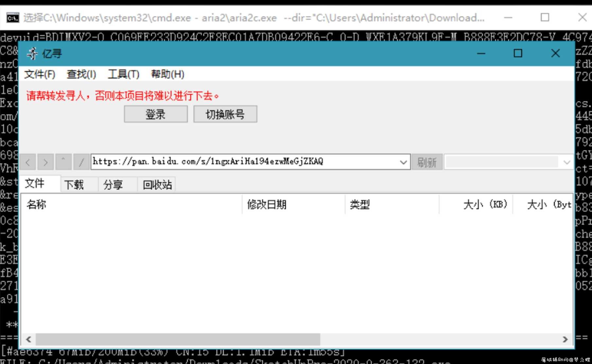This screenshot has width=592, height=364.
Task: Click the 切换账号 switch account button
Action: point(225,114)
